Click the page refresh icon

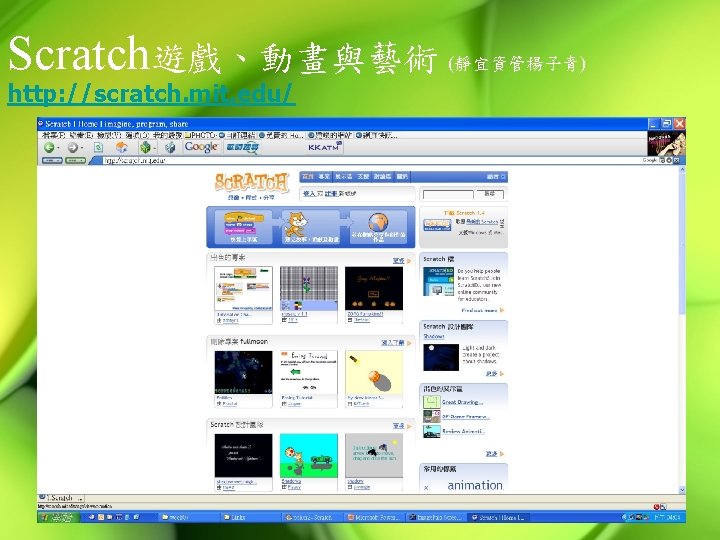(98, 147)
